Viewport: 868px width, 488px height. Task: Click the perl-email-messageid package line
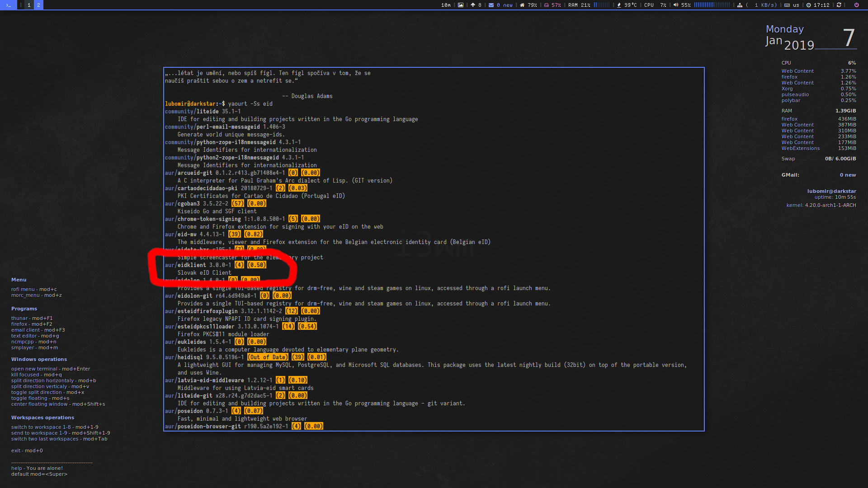click(225, 127)
